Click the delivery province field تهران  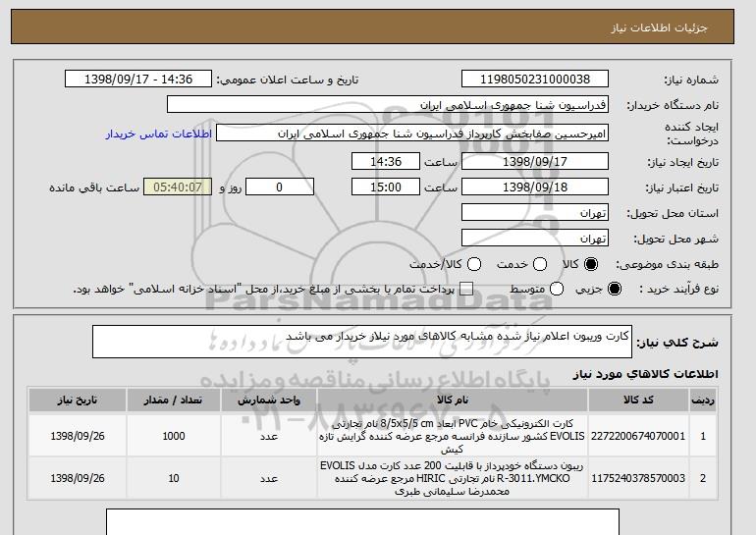click(x=535, y=213)
